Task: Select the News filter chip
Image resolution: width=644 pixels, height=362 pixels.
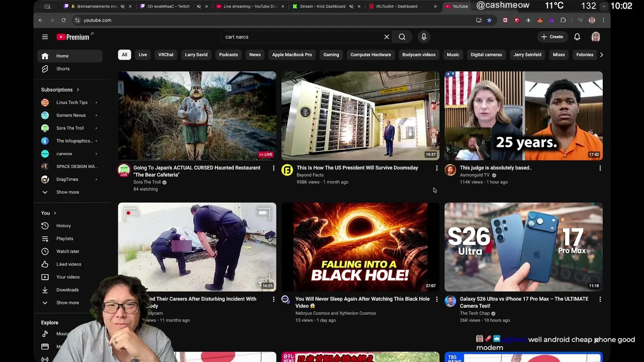Action: click(x=255, y=55)
